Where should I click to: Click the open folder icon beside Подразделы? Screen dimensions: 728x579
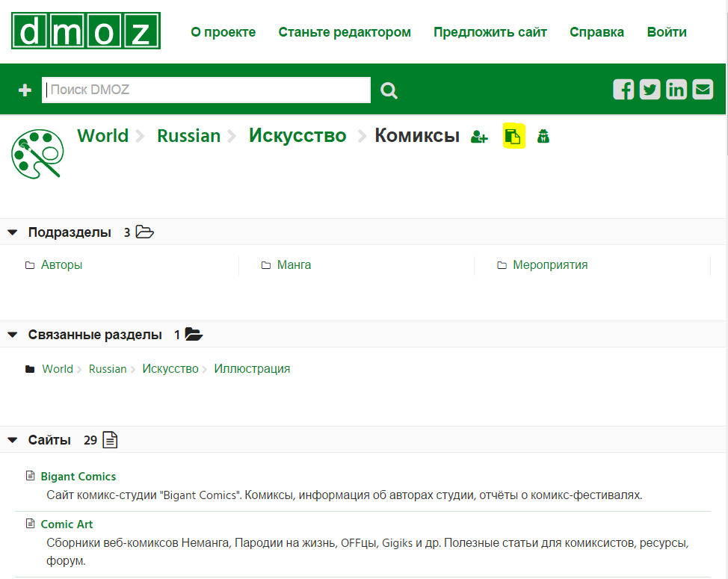[x=144, y=232]
